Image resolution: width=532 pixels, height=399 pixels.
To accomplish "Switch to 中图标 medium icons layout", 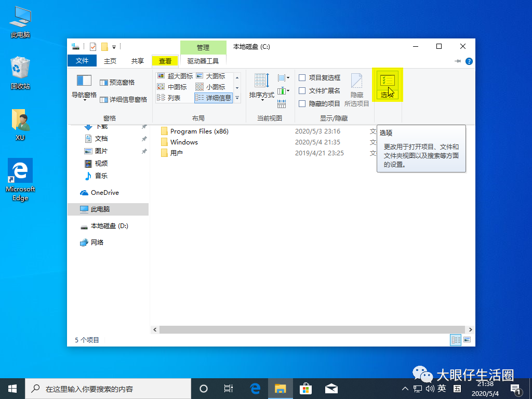I will coord(174,87).
